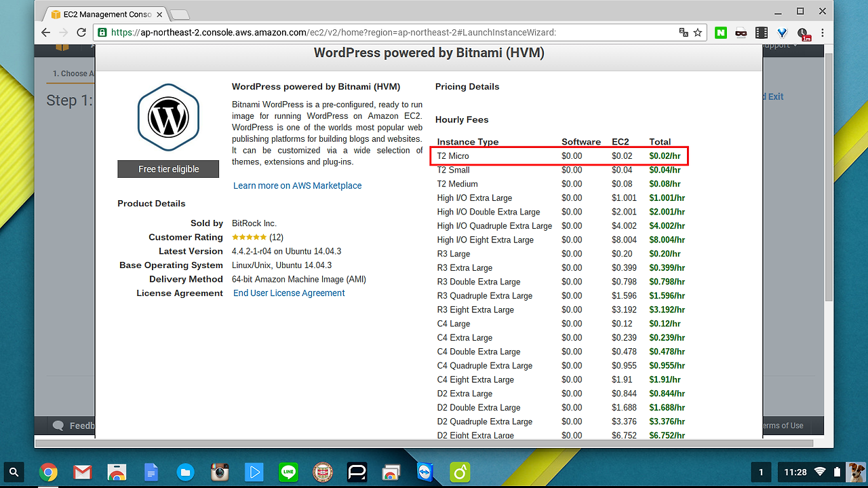Open the blue play-button app on shelf
The image size is (868, 488).
pos(254,472)
